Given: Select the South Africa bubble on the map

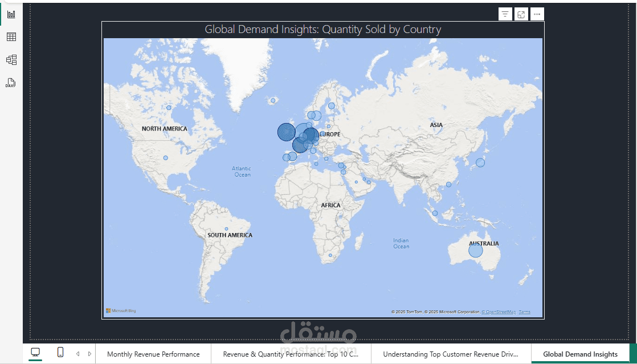Looking at the screenshot, I should 330,255.
